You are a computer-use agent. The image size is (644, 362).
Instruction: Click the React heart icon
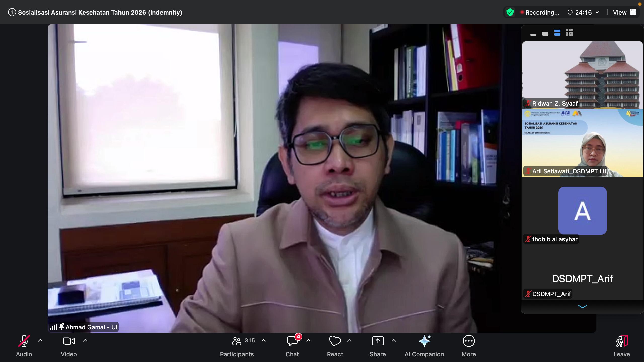tap(335, 341)
